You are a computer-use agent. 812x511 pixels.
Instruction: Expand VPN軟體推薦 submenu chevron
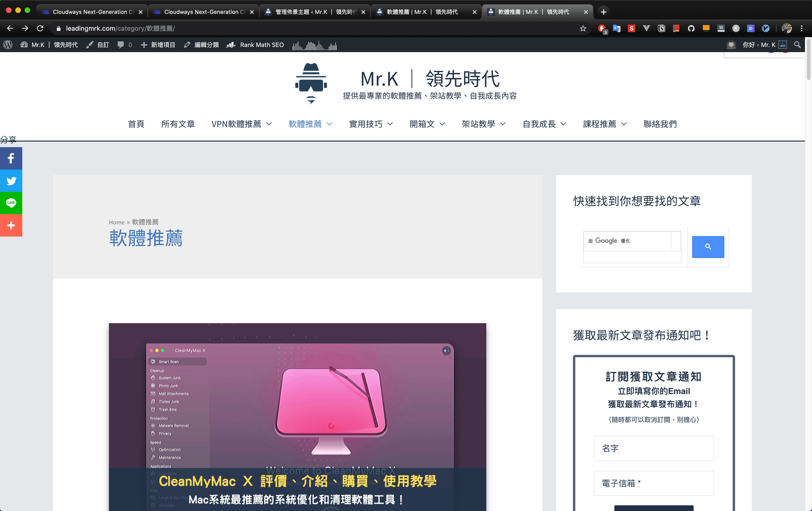point(269,124)
